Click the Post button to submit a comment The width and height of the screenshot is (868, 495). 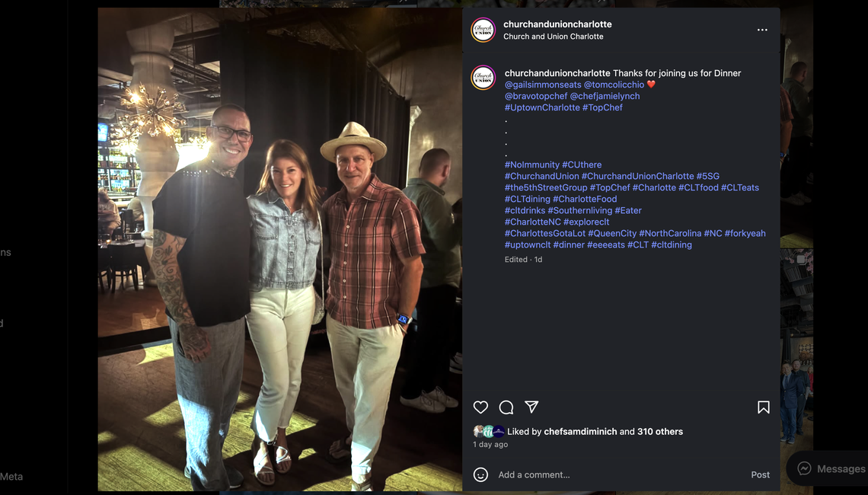click(x=760, y=474)
